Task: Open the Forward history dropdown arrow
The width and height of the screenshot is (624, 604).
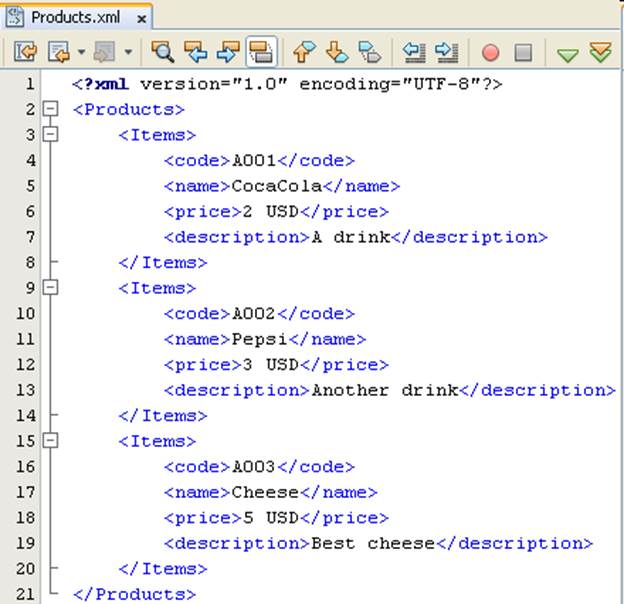Action: 128,52
